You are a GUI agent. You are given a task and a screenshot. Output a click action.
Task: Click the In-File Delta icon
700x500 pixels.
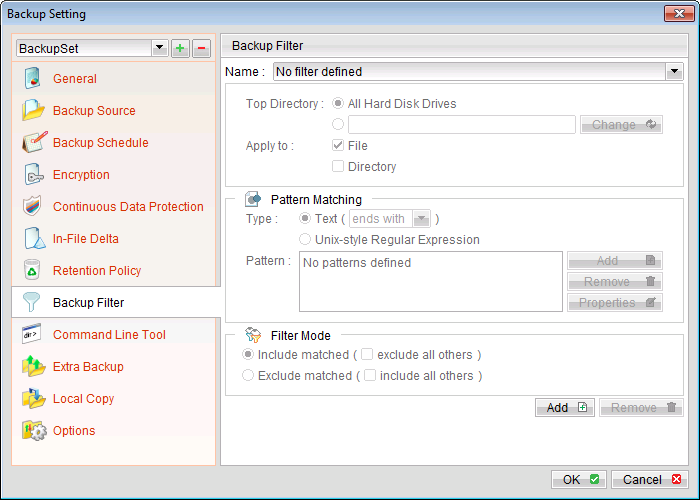34,238
